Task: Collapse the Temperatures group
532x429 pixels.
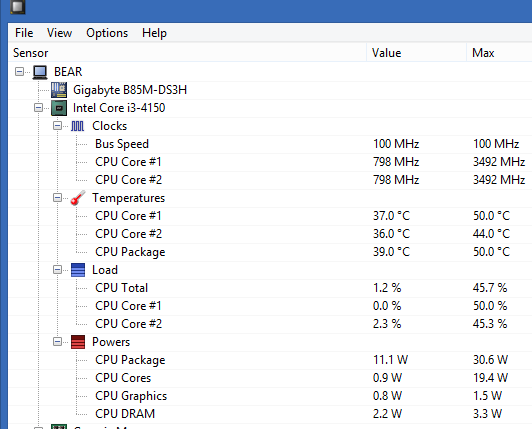Action: [57, 198]
